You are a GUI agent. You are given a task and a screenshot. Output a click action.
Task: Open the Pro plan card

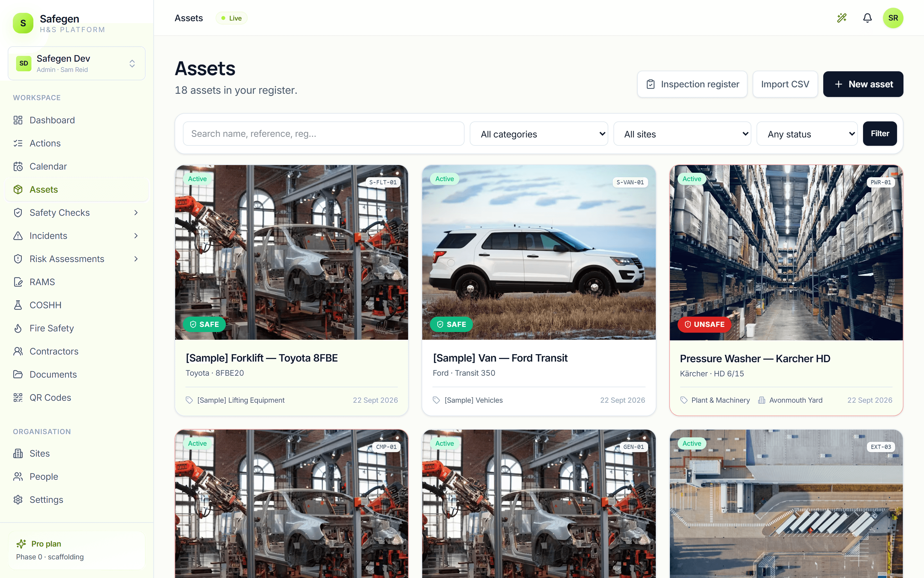pos(77,550)
